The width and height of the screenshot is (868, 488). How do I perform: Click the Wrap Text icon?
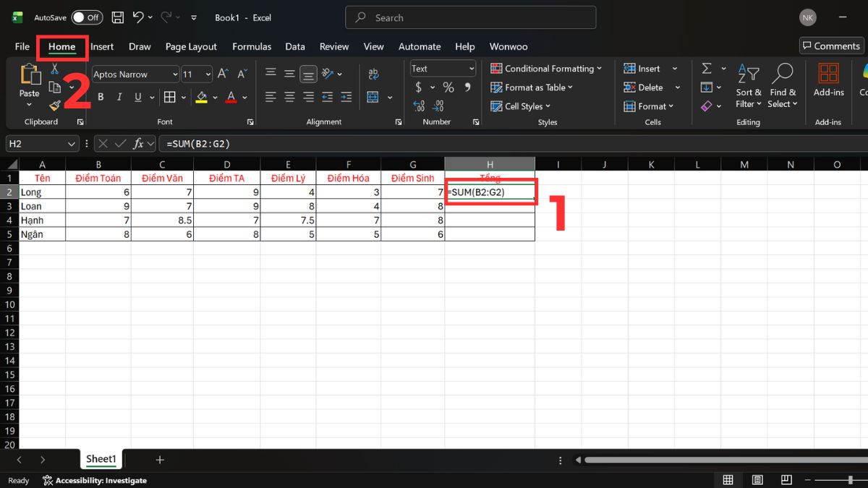pyautogui.click(x=374, y=73)
